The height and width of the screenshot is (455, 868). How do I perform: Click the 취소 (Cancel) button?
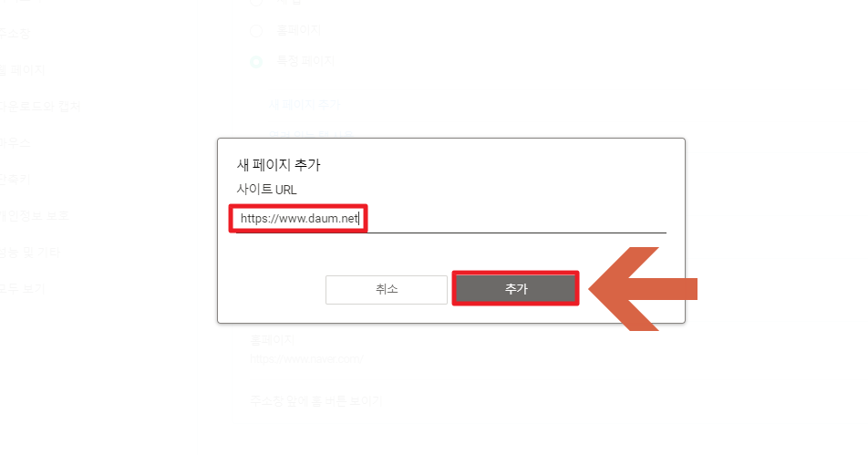click(x=387, y=289)
